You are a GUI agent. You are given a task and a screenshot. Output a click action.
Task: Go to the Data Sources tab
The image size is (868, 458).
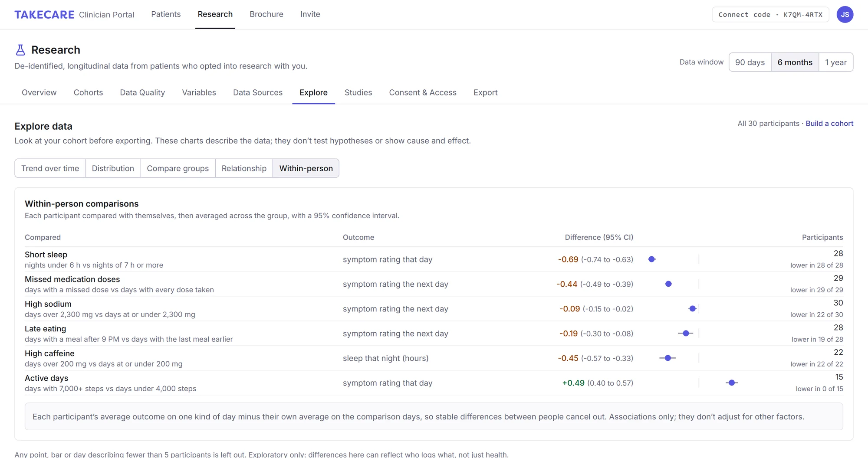click(x=258, y=92)
